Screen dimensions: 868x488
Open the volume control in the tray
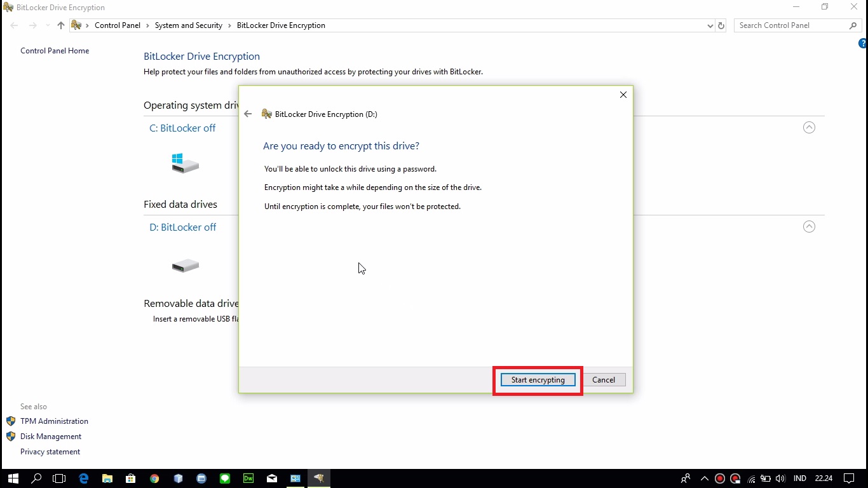click(x=780, y=478)
